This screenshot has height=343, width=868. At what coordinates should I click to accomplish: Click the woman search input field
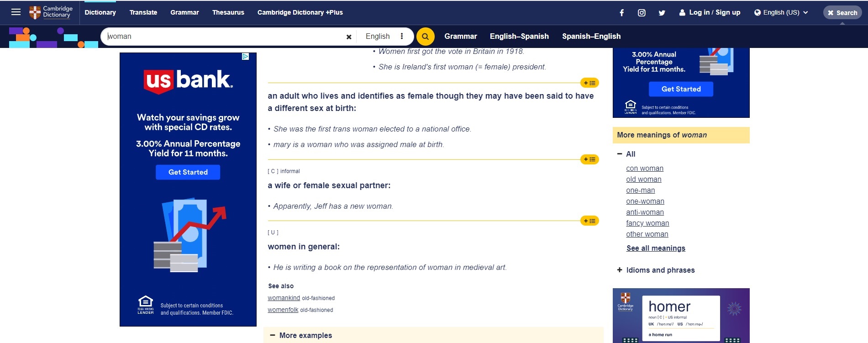point(224,37)
